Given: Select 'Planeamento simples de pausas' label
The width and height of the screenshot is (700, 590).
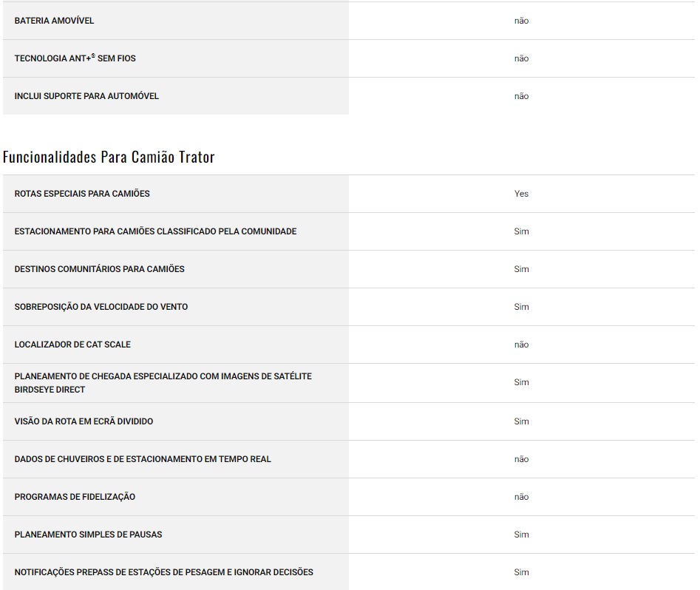Looking at the screenshot, I should [88, 535].
